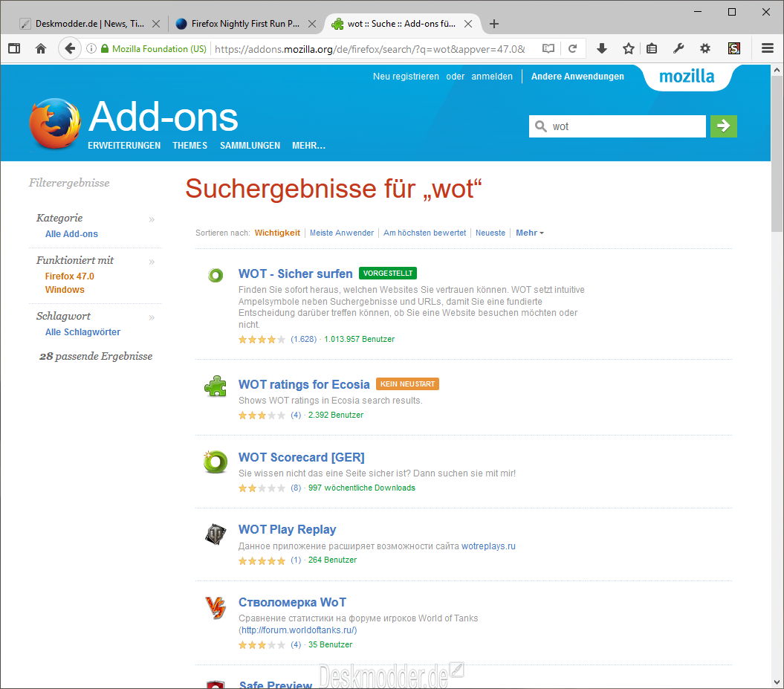Click the WOT - Sicher surfen icon
The height and width of the screenshot is (689, 784).
pos(216,275)
